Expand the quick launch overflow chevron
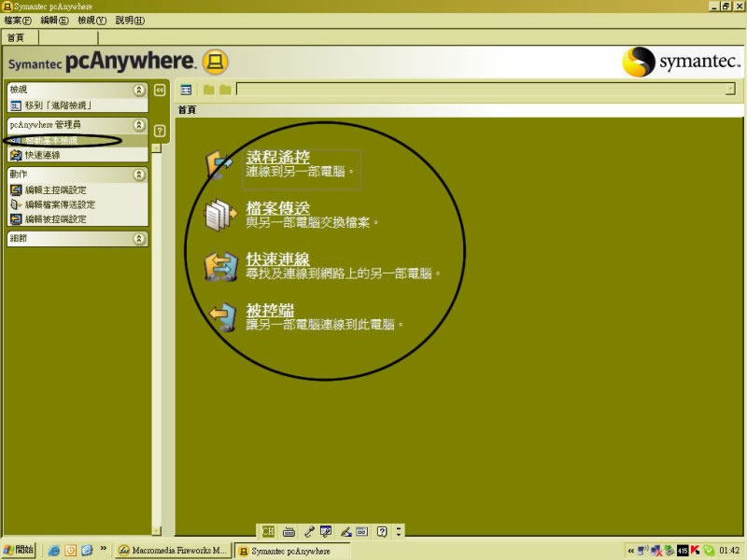This screenshot has width=747, height=560. tap(103, 549)
